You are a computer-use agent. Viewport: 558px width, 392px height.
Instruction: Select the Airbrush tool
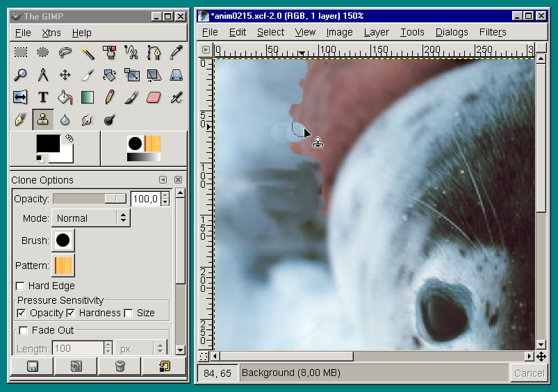click(x=176, y=97)
